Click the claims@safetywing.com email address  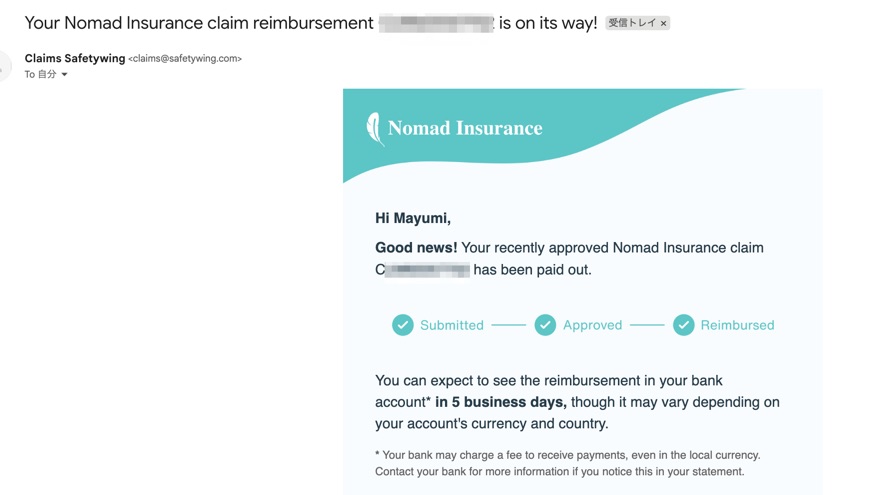pyautogui.click(x=185, y=59)
